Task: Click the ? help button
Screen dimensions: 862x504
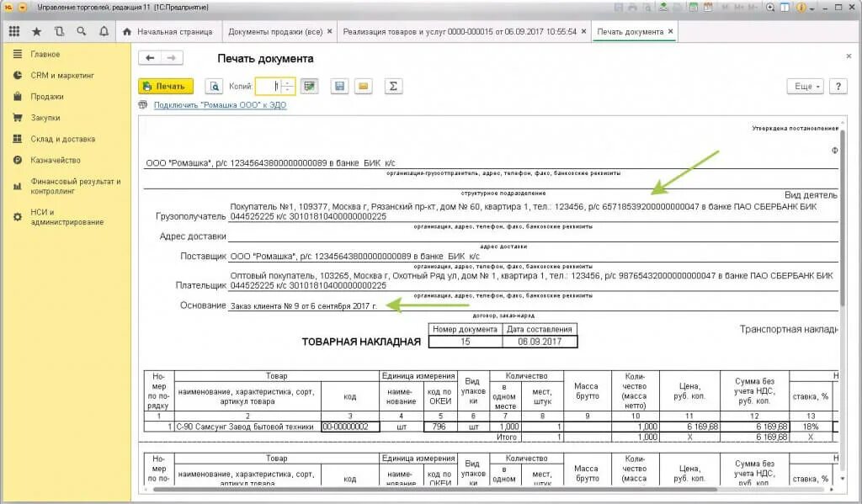Action: [838, 87]
